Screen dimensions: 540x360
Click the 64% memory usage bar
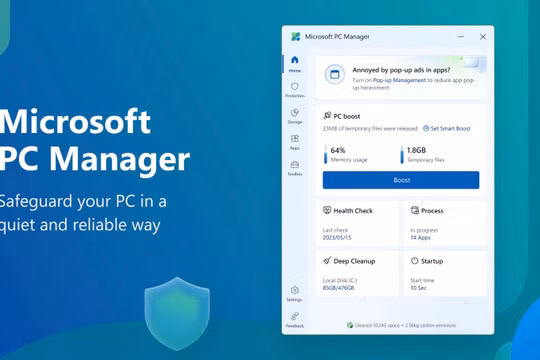click(325, 154)
